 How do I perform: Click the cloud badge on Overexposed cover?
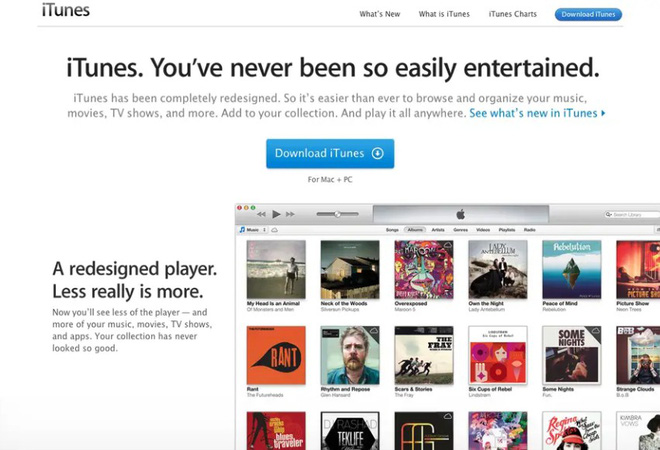(x=447, y=246)
